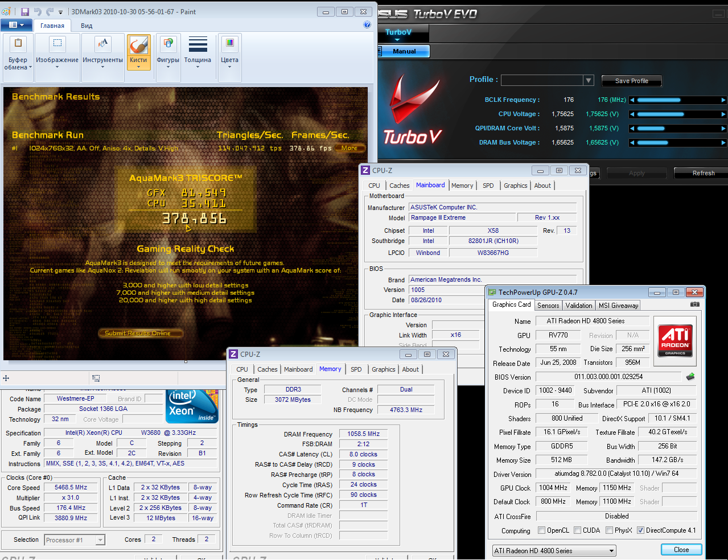This screenshot has width=728, height=560.
Task: Click the Intel Xeon inside logo
Action: 192,406
